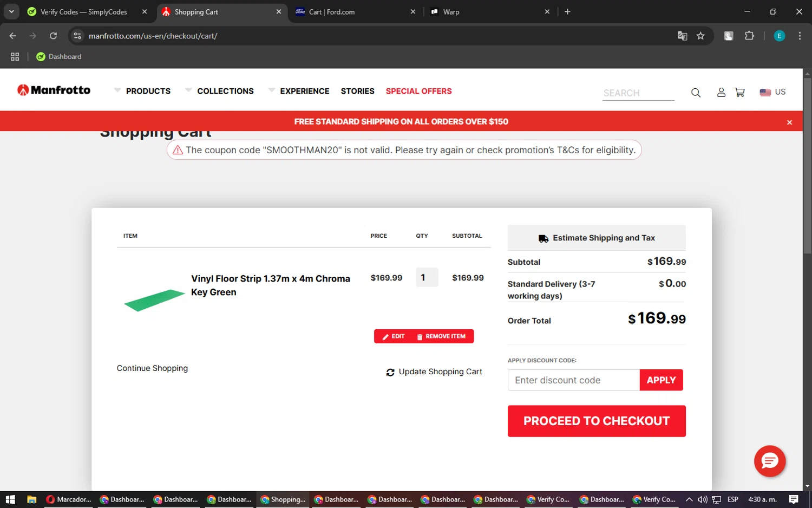812x508 pixels.
Task: Open SPECIAL OFFERS menu item
Action: pyautogui.click(x=418, y=91)
